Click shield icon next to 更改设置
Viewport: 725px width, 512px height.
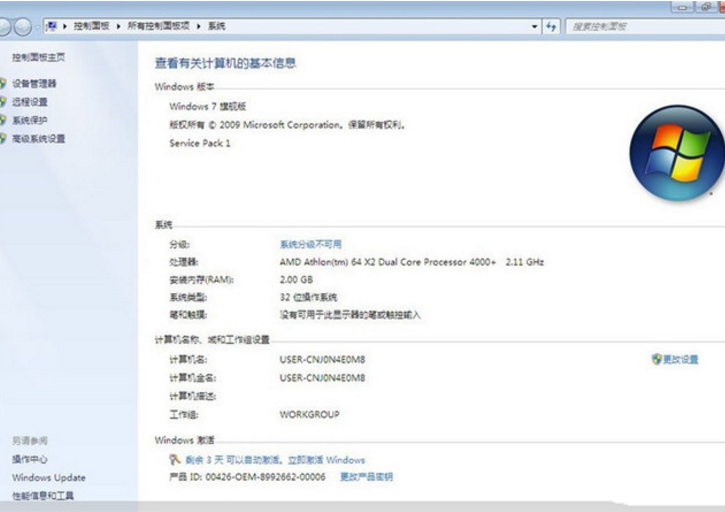(657, 359)
